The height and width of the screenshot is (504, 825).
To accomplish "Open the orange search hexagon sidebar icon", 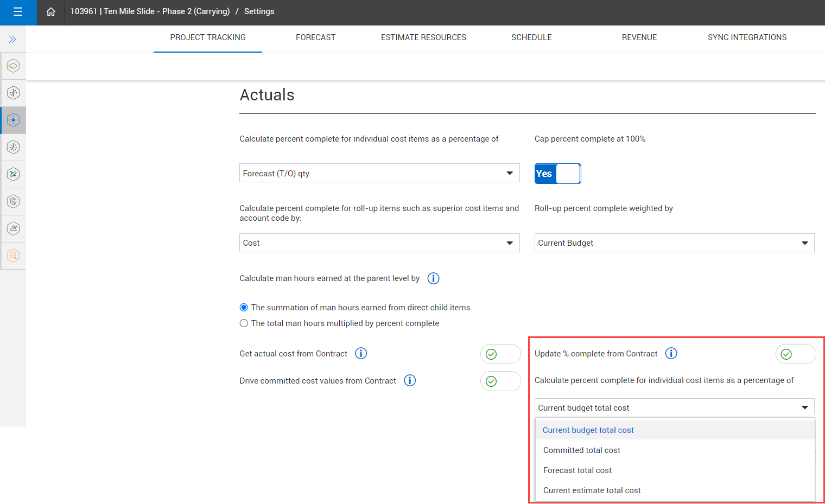I will tap(13, 256).
